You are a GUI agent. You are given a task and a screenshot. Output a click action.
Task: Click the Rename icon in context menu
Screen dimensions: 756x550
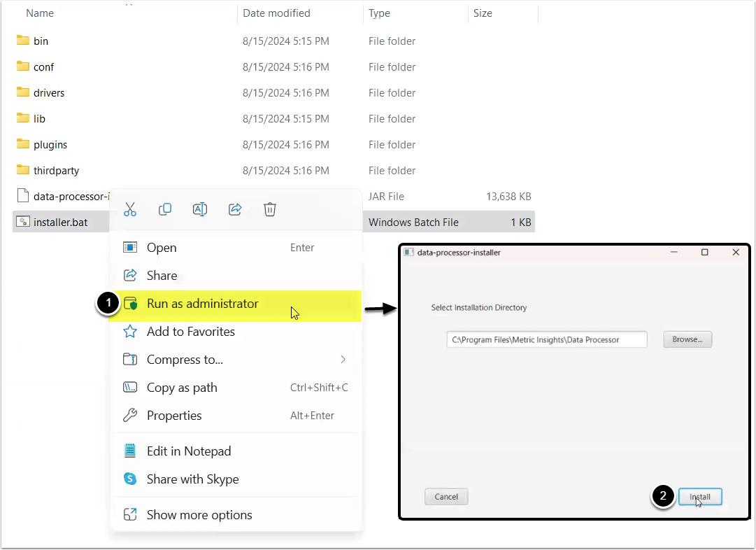point(200,209)
